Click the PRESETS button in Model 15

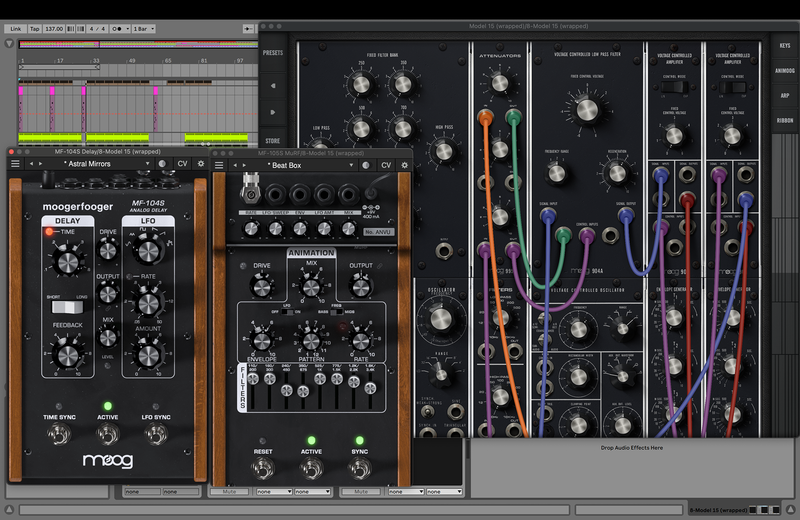[x=272, y=52]
